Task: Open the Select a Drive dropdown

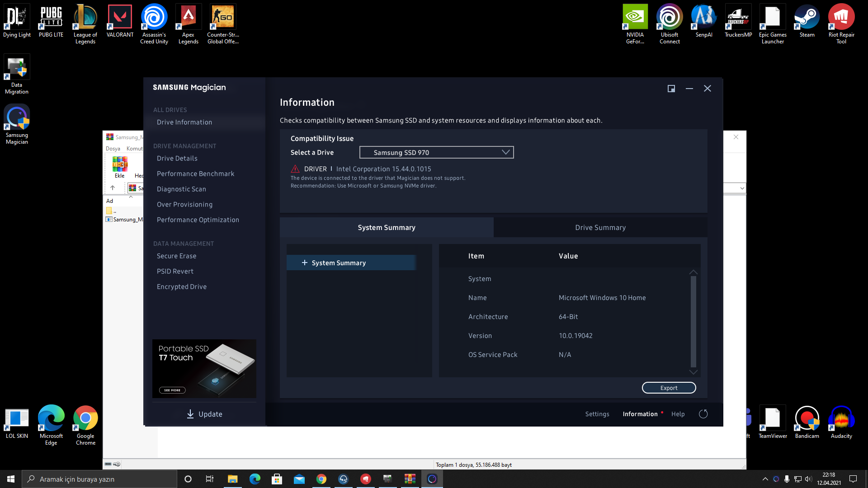Action: point(436,152)
